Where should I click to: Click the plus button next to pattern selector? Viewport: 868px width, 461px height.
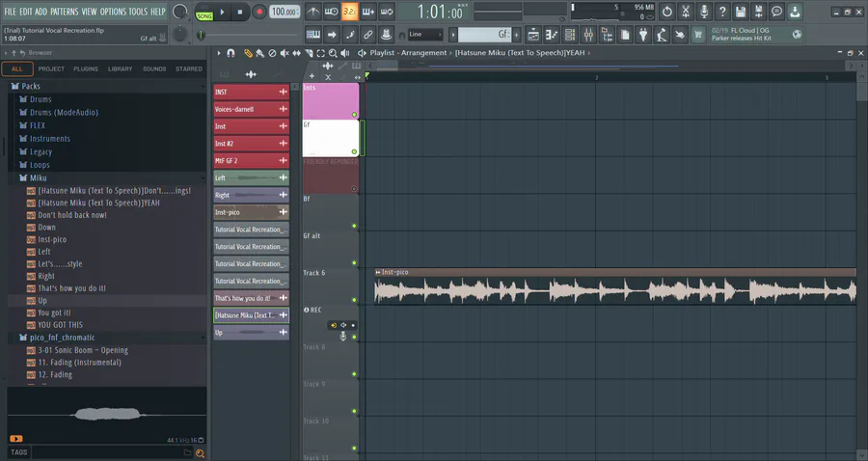point(517,35)
